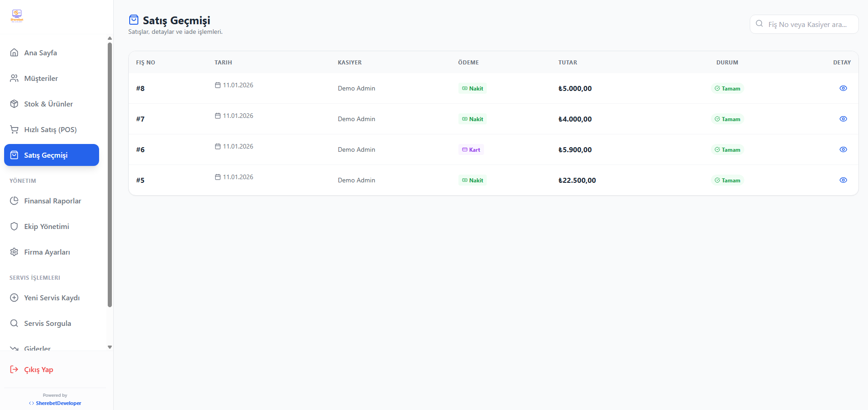Launch Hızlı Satış (POS) screen
This screenshot has width=868, height=410.
click(50, 129)
